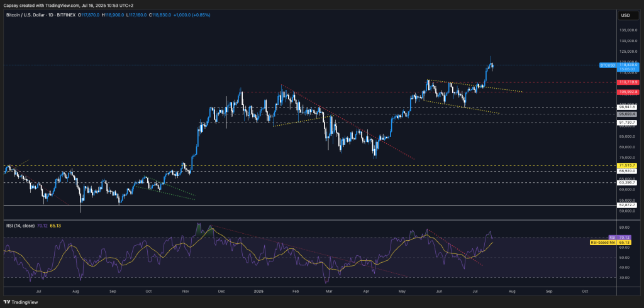Viewport: 644px width, 308px height.
Task: Click the blue BTCUSD symbol tag on the price axis
Action: click(x=608, y=65)
